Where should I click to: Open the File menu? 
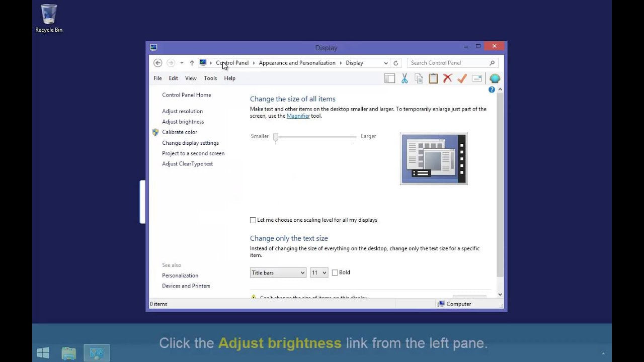tap(157, 78)
